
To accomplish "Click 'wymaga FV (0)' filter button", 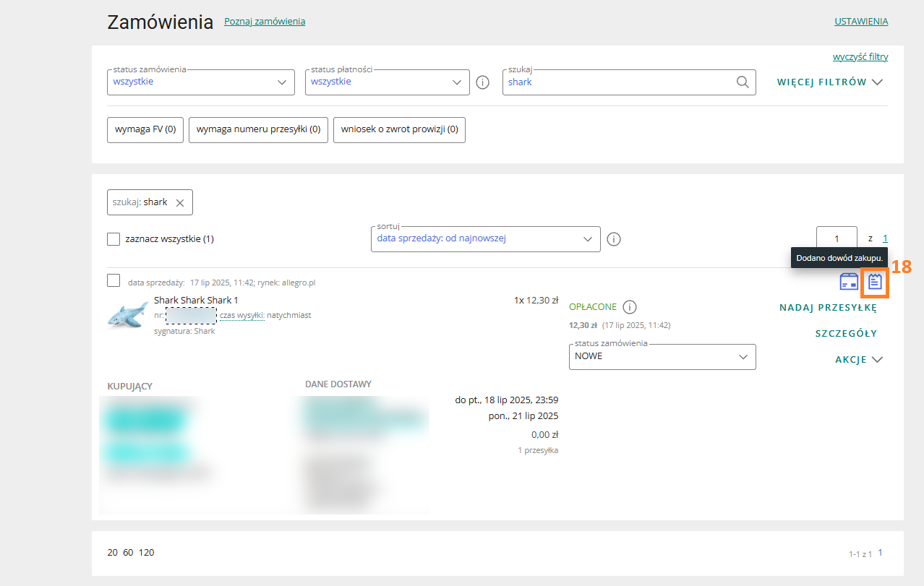I will tap(145, 130).
